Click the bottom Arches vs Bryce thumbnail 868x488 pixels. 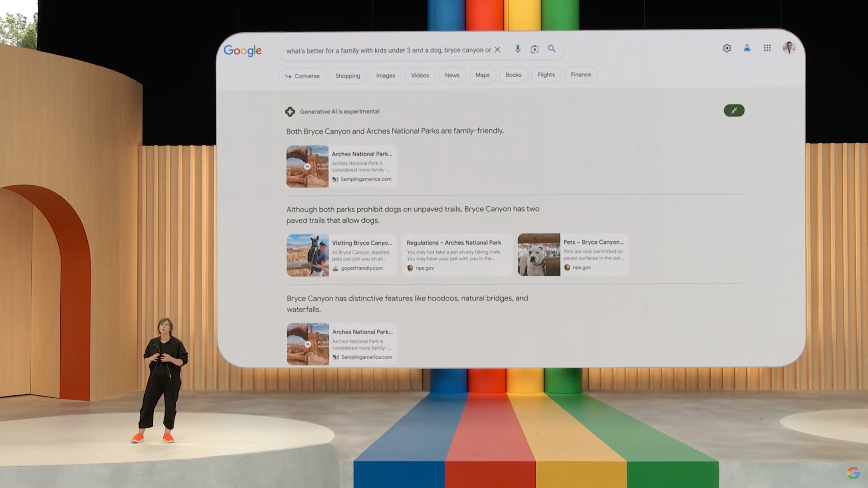pyautogui.click(x=308, y=344)
